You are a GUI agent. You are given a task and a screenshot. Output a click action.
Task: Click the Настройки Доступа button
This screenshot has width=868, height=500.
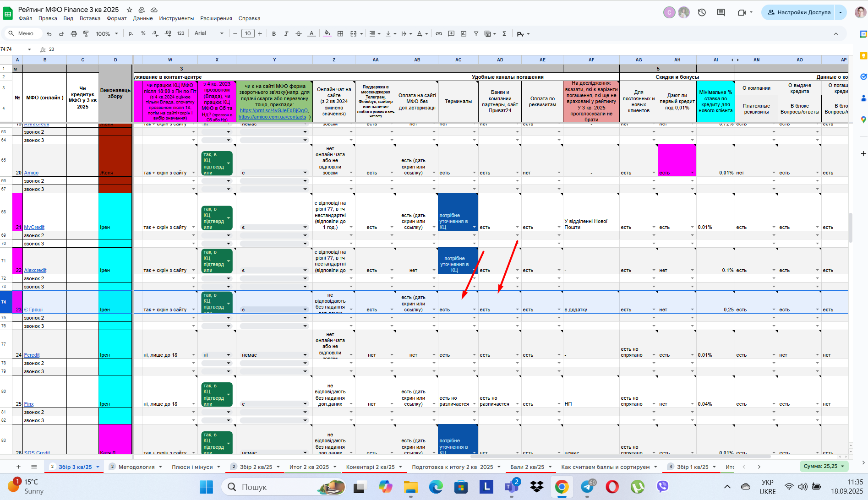click(x=799, y=12)
